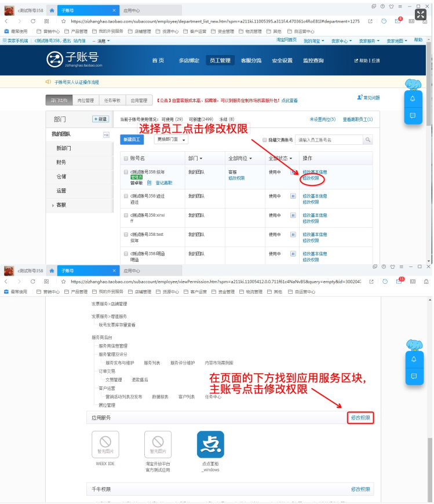Click the forward arrow in the bottom browser window
Screen dimensions: 434x504
click(20, 282)
